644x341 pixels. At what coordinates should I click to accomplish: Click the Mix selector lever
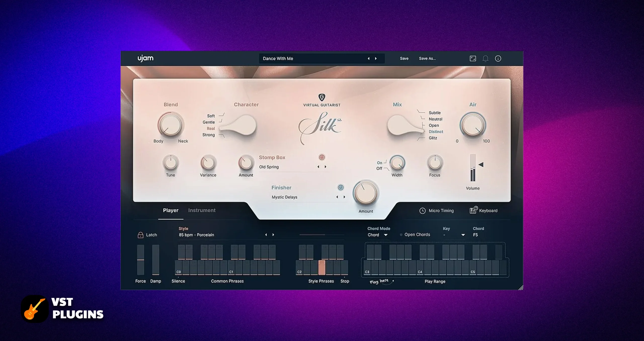click(x=406, y=125)
